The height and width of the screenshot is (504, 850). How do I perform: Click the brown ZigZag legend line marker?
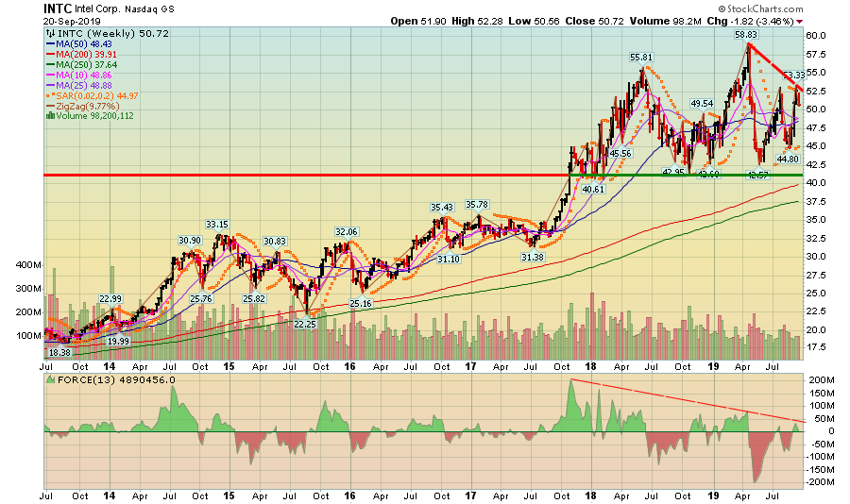tap(50, 105)
